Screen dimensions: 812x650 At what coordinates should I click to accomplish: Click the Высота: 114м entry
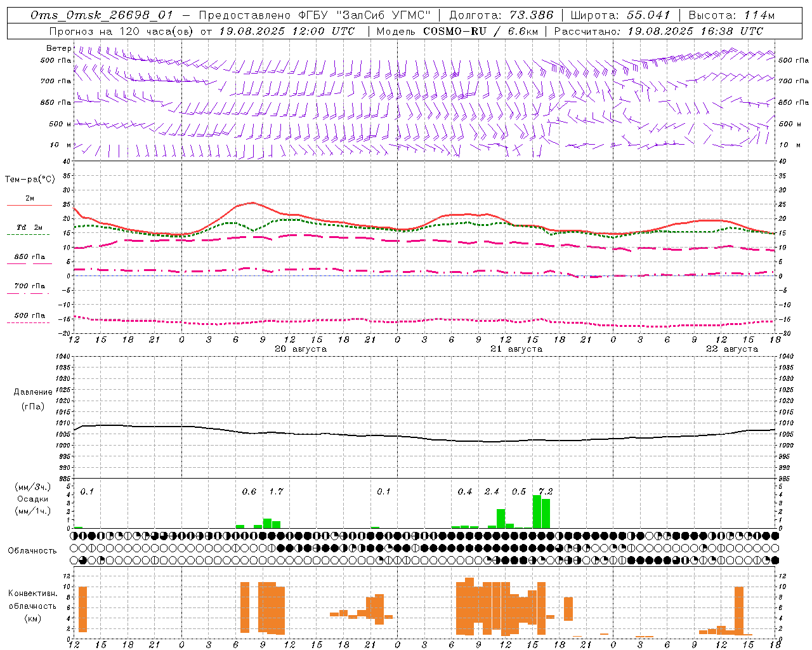pos(731,15)
